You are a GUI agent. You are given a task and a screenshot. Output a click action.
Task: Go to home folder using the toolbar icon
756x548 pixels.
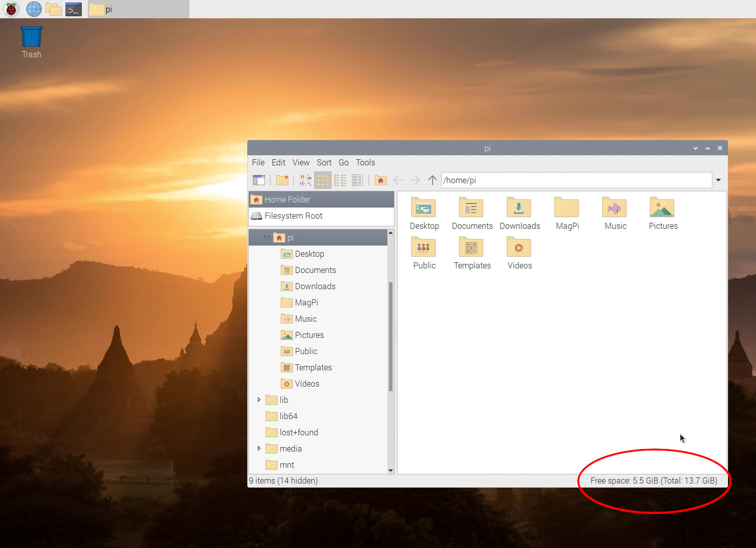[x=380, y=180]
